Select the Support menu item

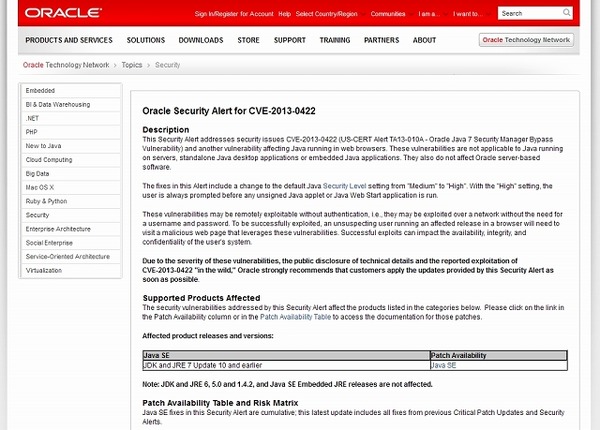(x=289, y=40)
